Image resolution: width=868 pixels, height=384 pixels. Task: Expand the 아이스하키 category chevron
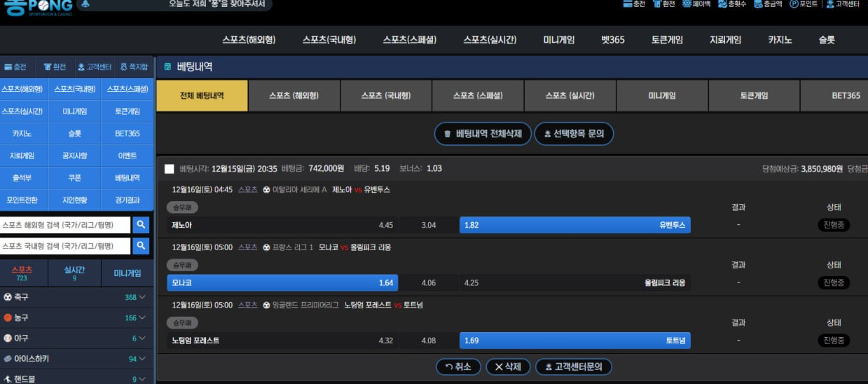(x=142, y=359)
